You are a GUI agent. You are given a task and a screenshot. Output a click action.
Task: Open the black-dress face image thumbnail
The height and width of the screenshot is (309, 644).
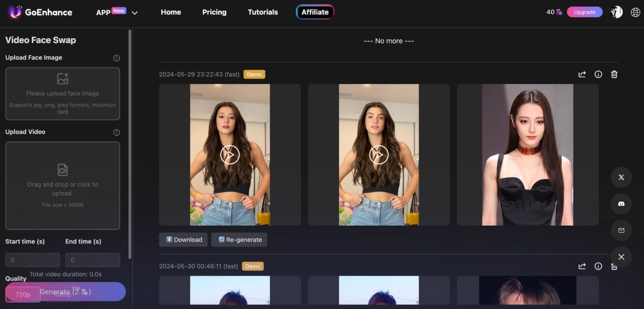[528, 155]
